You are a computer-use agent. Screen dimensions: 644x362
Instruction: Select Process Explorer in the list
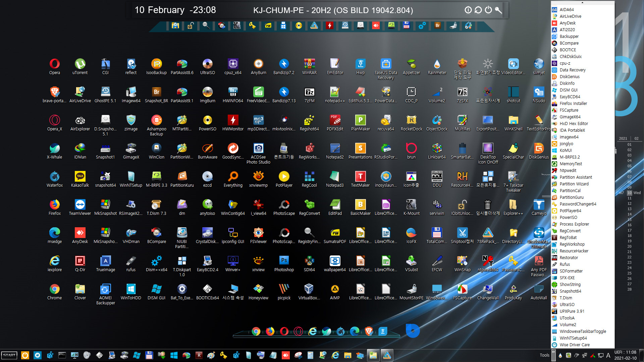(x=583, y=224)
